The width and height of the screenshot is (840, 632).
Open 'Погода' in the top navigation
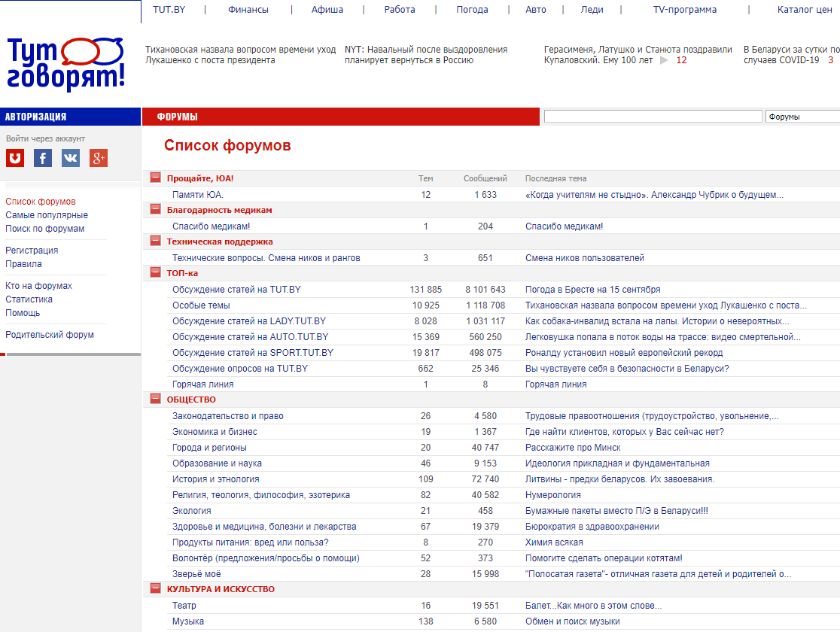(472, 10)
